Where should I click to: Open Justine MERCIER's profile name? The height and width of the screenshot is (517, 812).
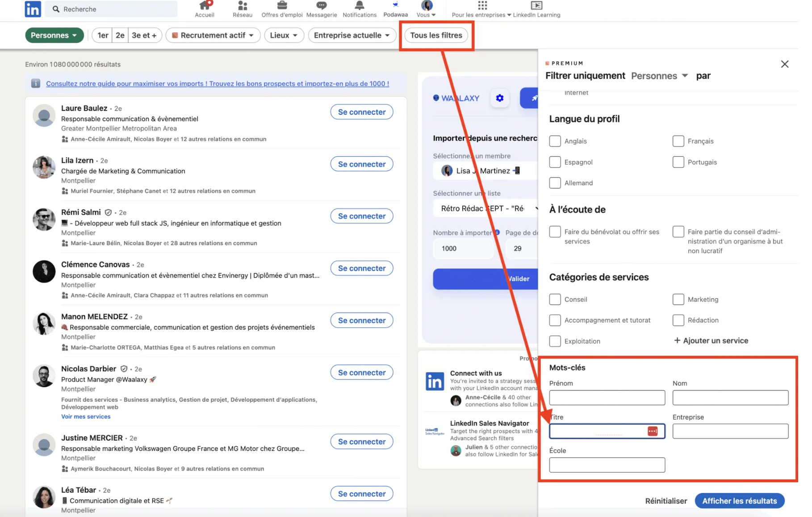coord(92,438)
